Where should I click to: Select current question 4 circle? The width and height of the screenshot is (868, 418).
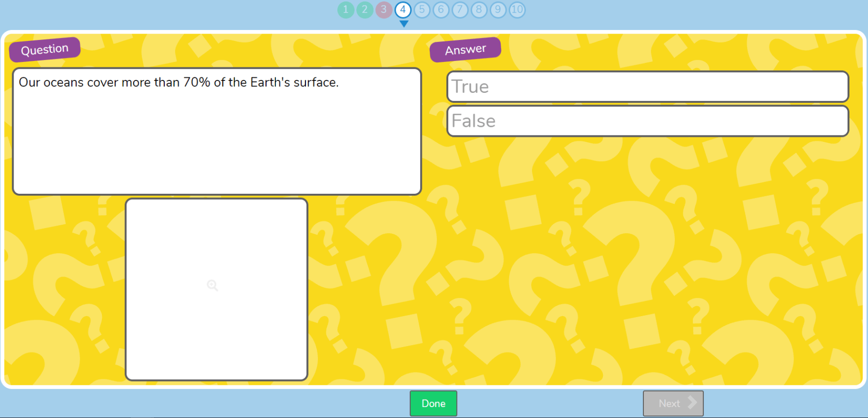[403, 9]
